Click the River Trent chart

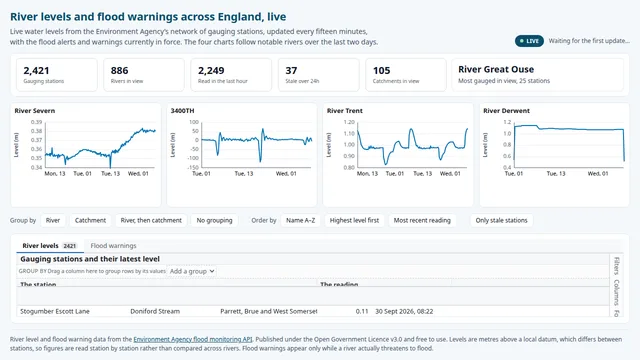398,155
